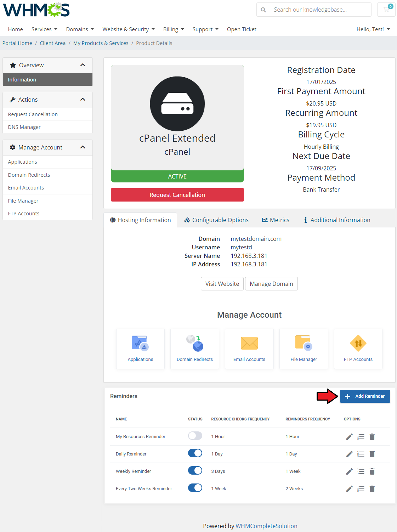Image resolution: width=397 pixels, height=532 pixels.
Task: Open Applications in sidebar list
Action: pos(47,162)
